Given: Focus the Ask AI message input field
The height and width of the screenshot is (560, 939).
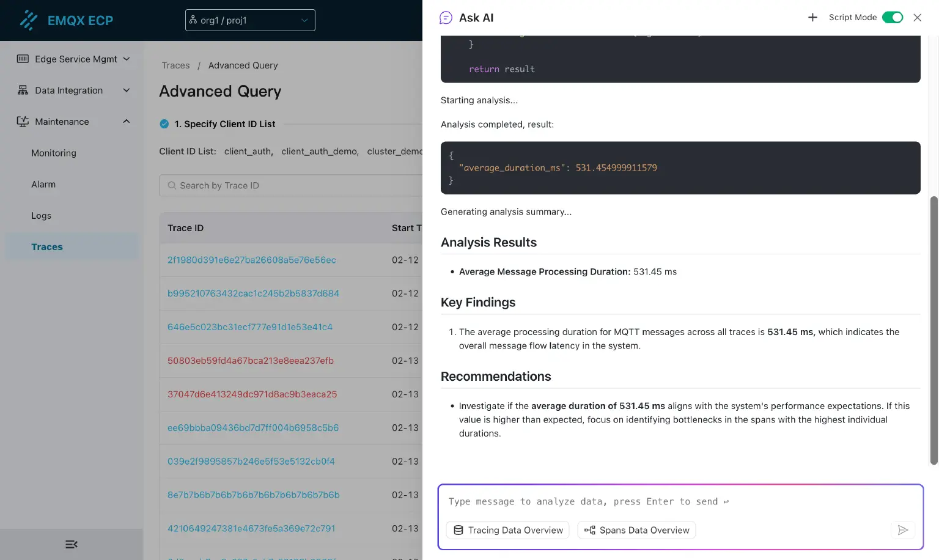Looking at the screenshot, I should 680,502.
